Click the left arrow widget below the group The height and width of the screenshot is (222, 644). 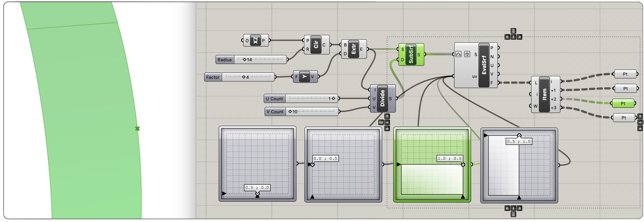point(507,208)
